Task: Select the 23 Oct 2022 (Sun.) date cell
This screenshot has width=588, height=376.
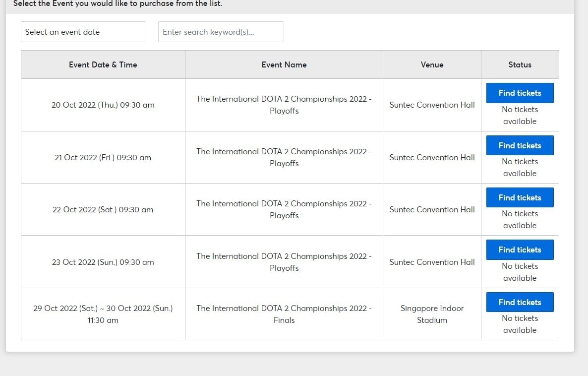Action: tap(103, 262)
